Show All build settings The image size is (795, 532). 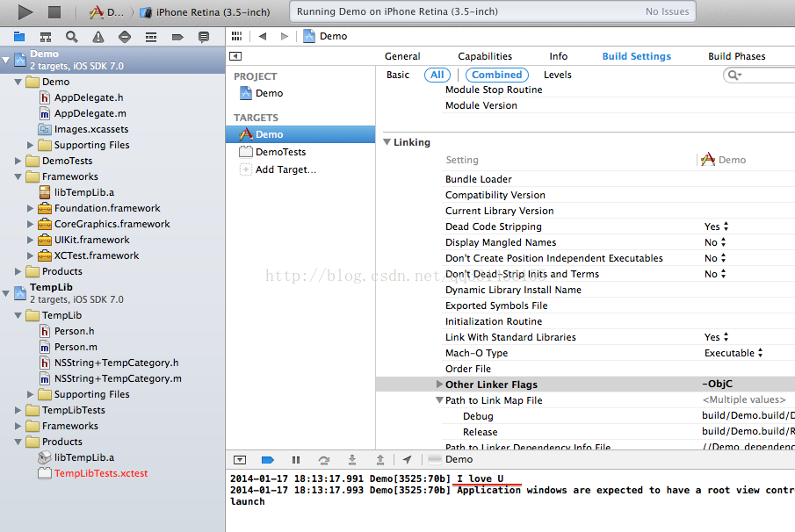click(x=437, y=75)
